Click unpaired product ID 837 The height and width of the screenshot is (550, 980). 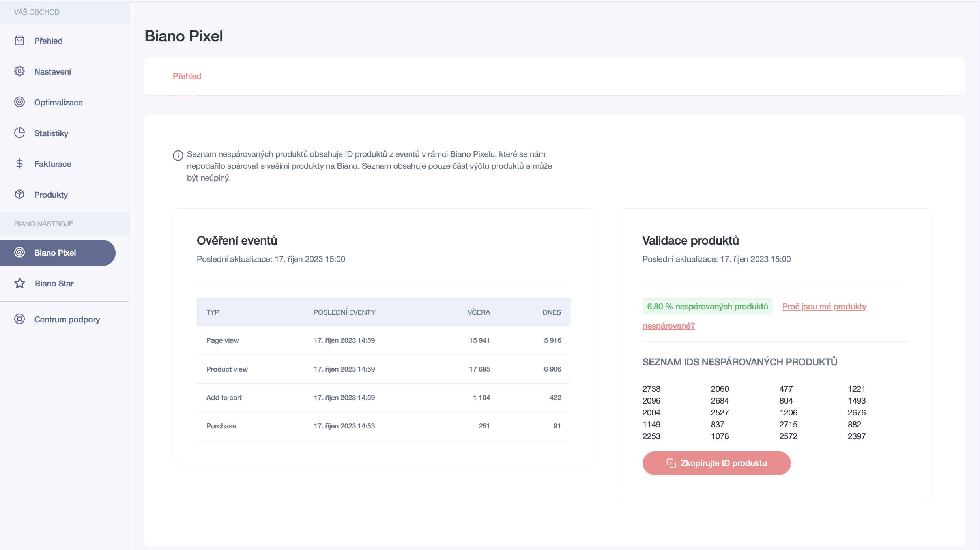coord(718,425)
